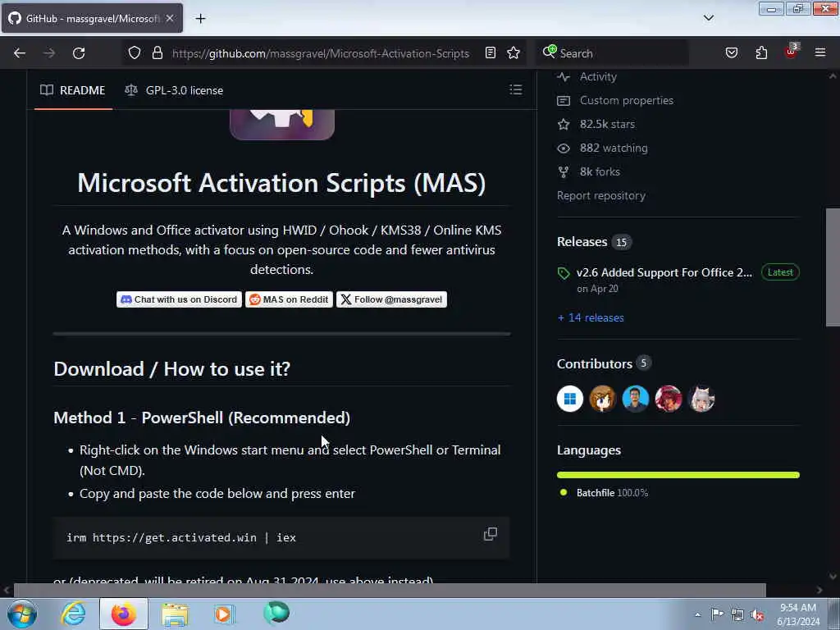840x630 pixels.
Task: Click the site security padlock icon
Action: click(x=157, y=52)
